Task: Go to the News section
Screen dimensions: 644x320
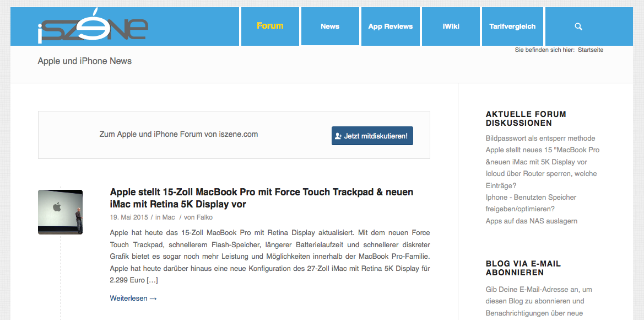Action: [330, 26]
